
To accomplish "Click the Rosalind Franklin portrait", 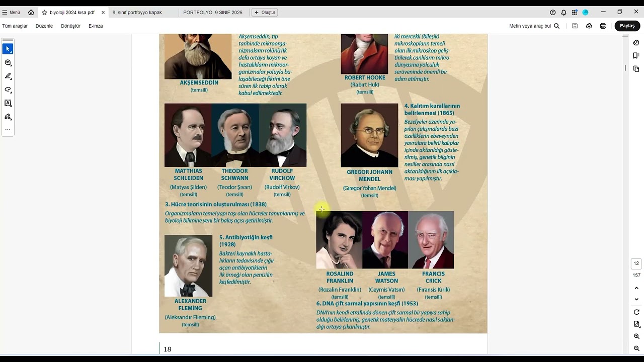I will tap(339, 240).
